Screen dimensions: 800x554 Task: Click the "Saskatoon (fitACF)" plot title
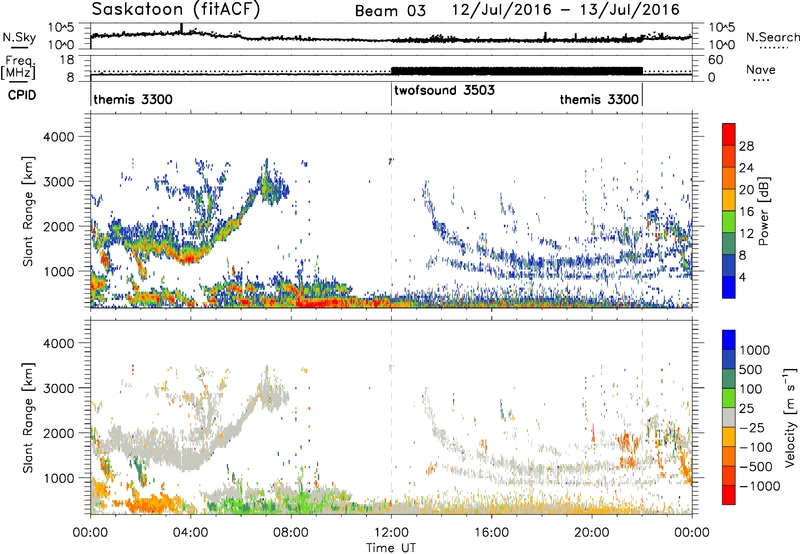[176, 9]
